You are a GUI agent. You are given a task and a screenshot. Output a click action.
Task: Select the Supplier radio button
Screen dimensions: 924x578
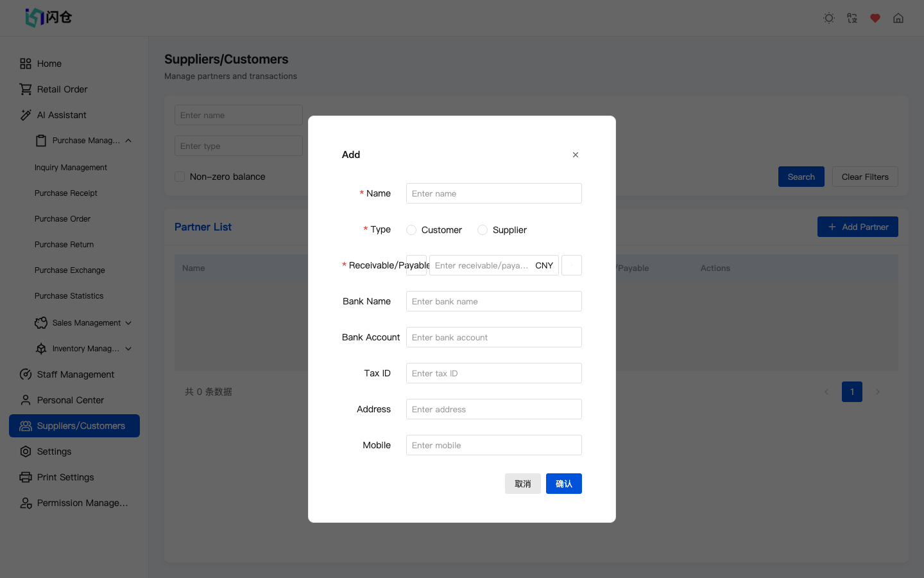[x=483, y=229]
